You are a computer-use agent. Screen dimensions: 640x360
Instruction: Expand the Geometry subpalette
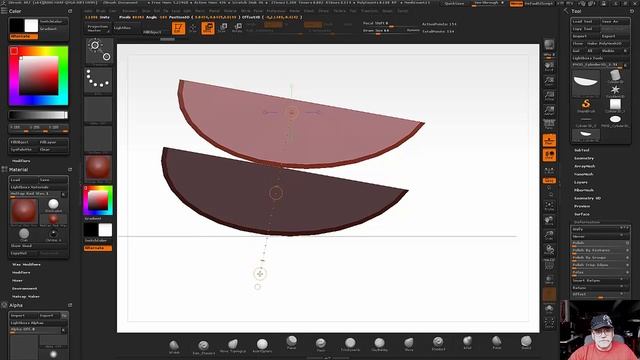pyautogui.click(x=584, y=158)
